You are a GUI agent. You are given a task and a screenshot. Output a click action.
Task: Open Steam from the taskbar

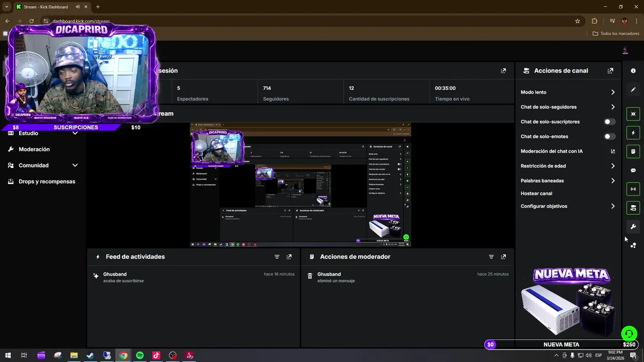tap(90, 355)
